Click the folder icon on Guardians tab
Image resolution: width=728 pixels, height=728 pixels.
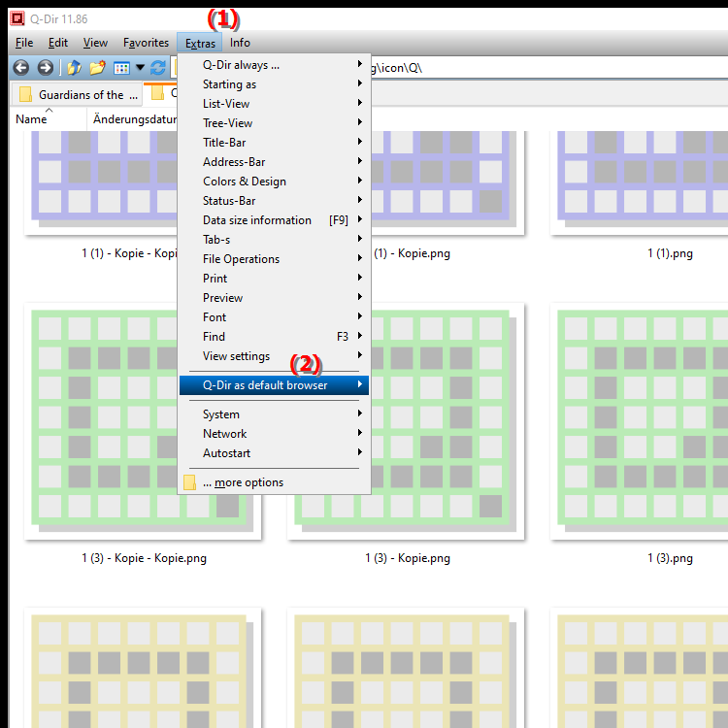click(x=25, y=94)
